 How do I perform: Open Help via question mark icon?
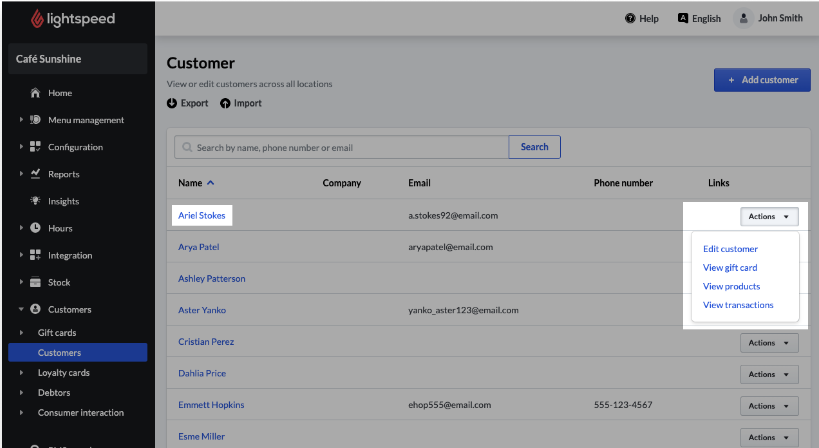(x=630, y=18)
